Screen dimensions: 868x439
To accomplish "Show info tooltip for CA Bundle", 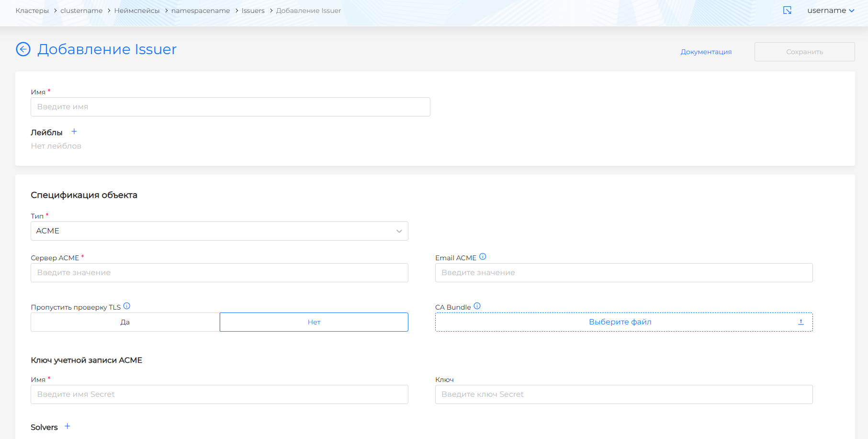I will point(477,306).
